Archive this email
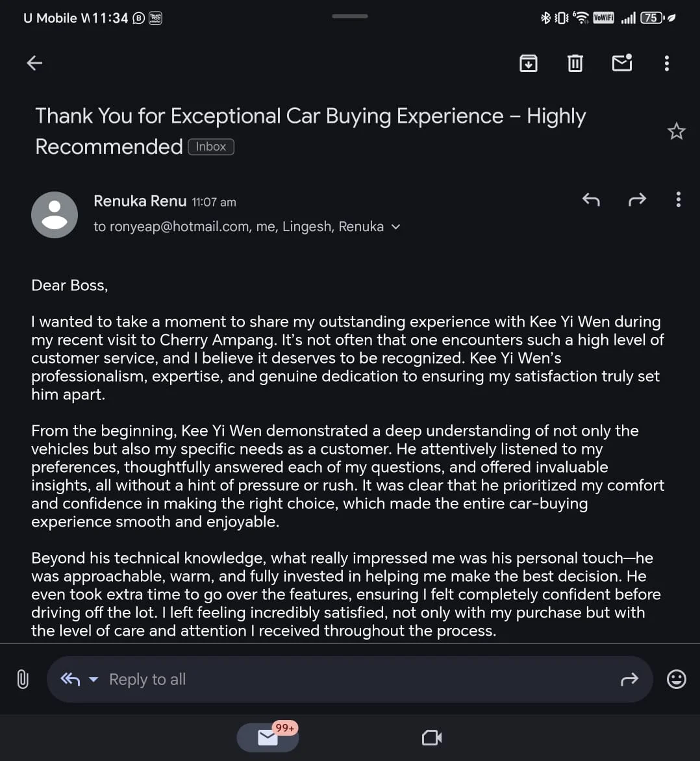Image resolution: width=700 pixels, height=761 pixels. (529, 63)
